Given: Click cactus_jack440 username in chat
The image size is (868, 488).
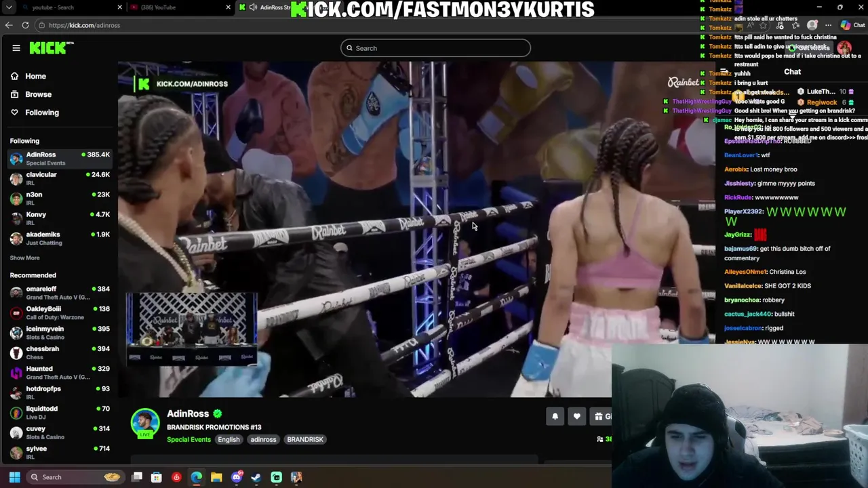Looking at the screenshot, I should tap(748, 314).
